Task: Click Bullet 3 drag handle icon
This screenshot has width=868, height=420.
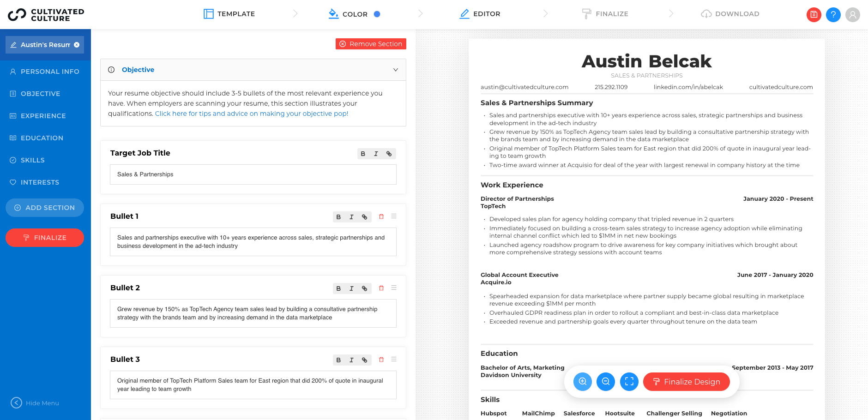Action: [x=394, y=359]
